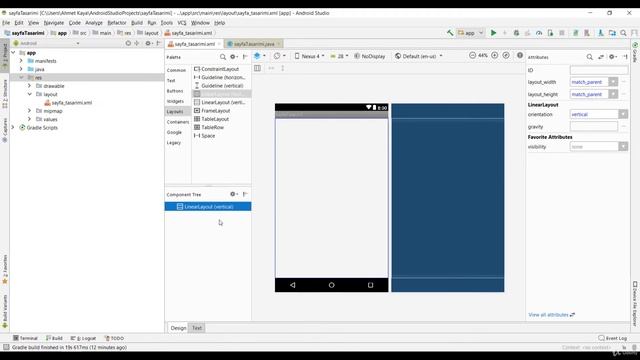Search attributes with magnifier icon
This screenshot has height=360, width=640.
tap(589, 57)
